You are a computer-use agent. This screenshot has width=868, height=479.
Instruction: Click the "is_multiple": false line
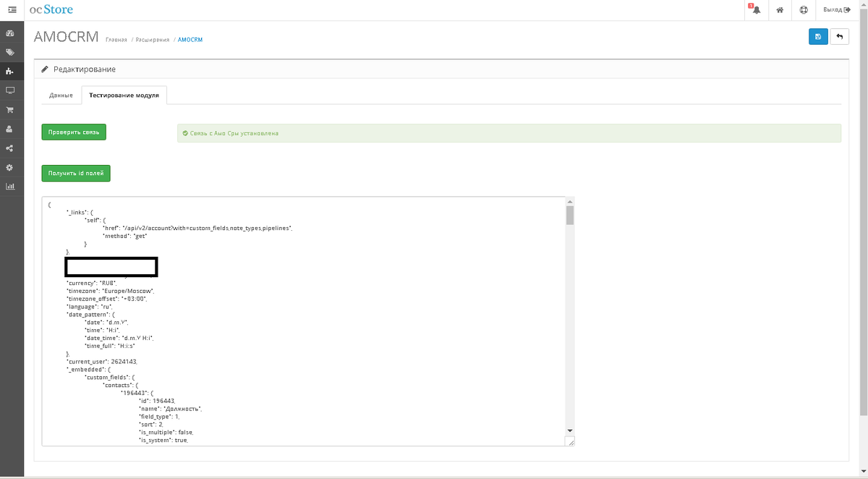pyautogui.click(x=166, y=432)
